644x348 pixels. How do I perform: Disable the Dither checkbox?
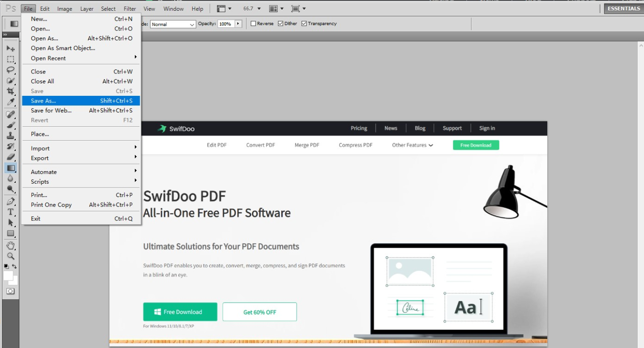(x=280, y=24)
